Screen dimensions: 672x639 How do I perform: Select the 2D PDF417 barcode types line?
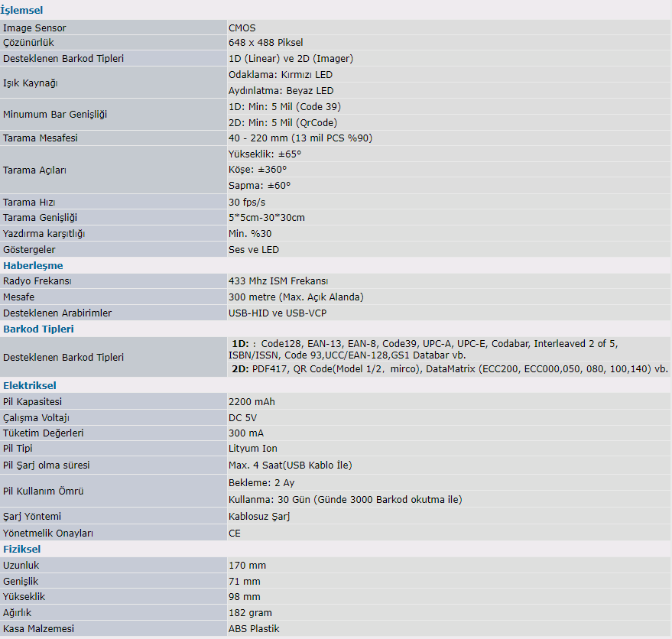click(450, 368)
